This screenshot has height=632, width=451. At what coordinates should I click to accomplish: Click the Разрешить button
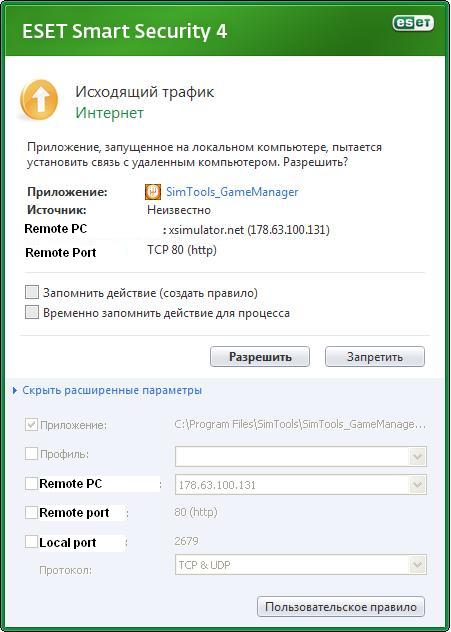(x=260, y=357)
